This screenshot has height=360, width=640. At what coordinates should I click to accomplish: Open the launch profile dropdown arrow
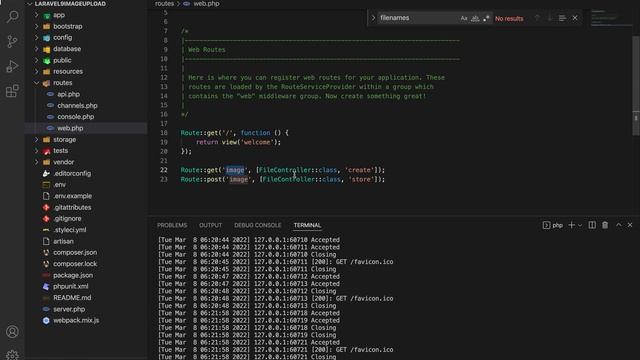pyautogui.click(x=580, y=225)
